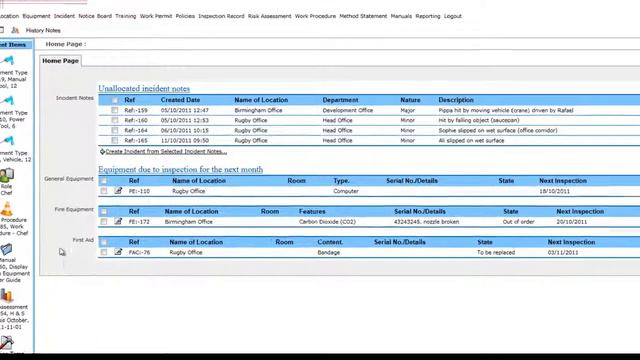This screenshot has width=640, height=360.
Task: Open the Notice Board menu
Action: (x=95, y=16)
